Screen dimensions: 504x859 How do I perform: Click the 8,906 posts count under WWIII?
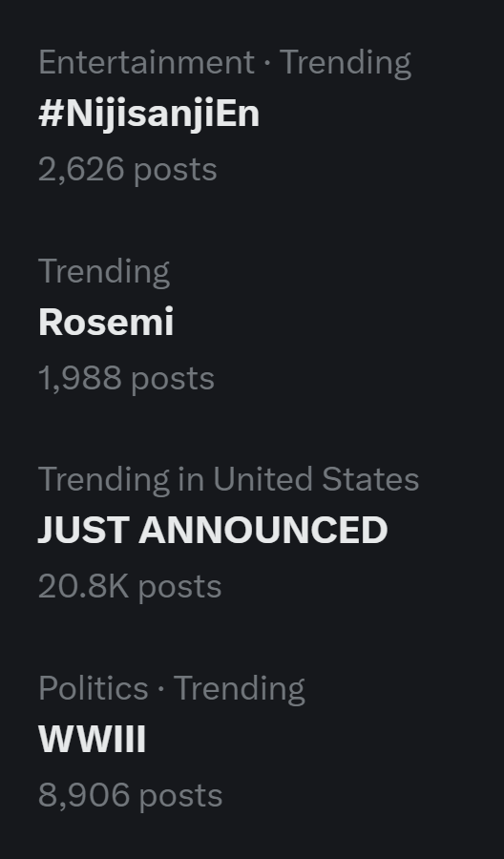tap(131, 795)
